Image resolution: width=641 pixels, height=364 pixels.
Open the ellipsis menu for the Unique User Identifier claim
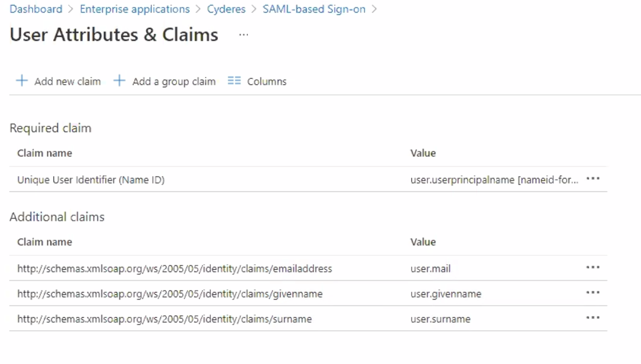[x=593, y=179]
